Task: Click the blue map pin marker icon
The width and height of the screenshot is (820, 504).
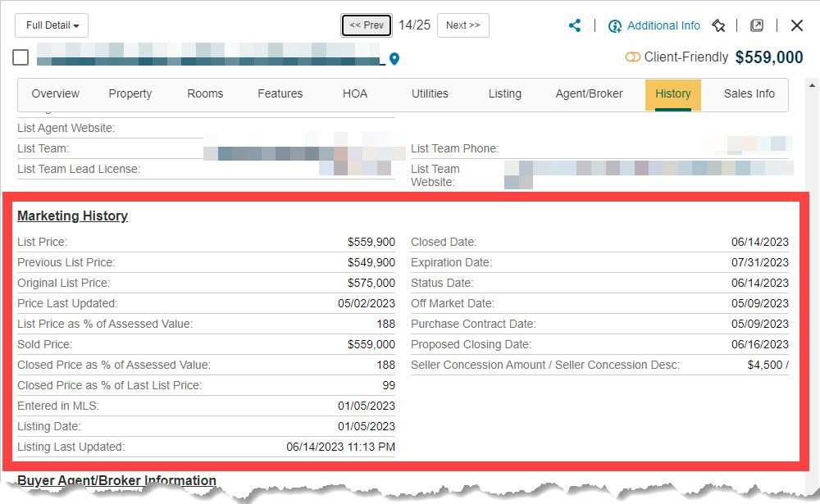Action: 394,59
